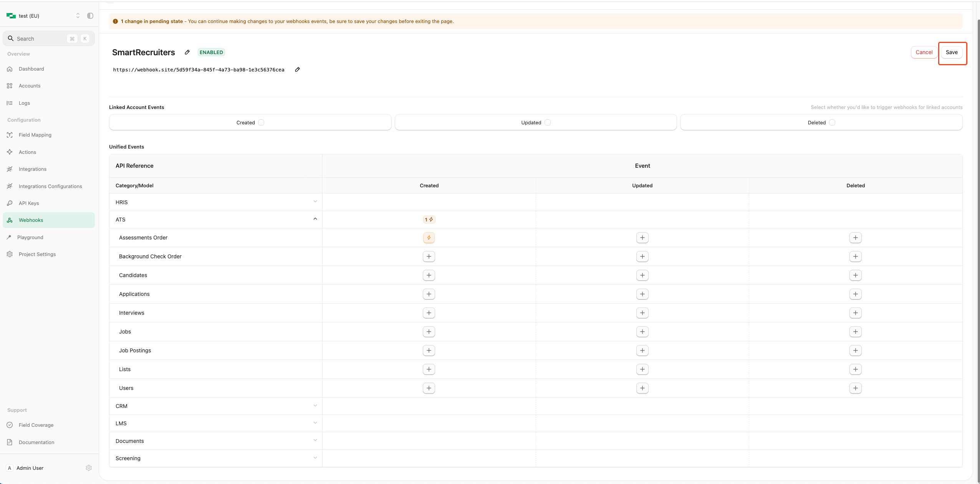
Task: Enable Created linked account event checkbox
Action: click(261, 122)
